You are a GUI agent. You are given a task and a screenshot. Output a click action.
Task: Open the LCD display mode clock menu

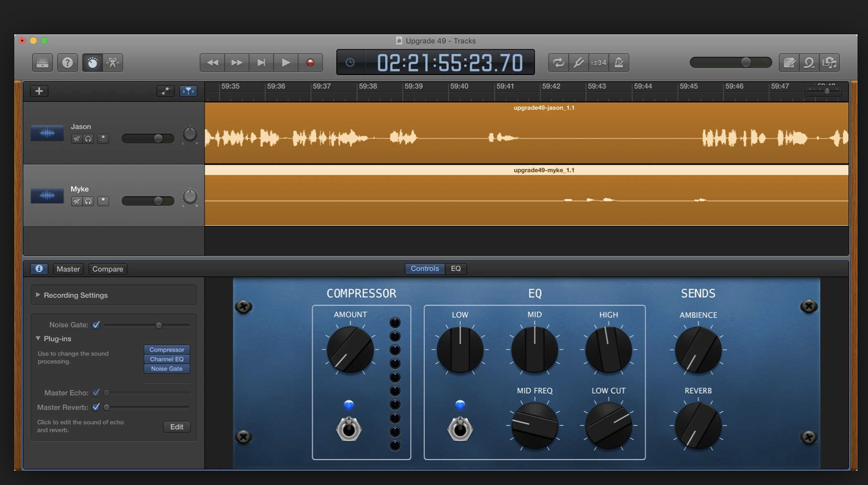point(350,63)
